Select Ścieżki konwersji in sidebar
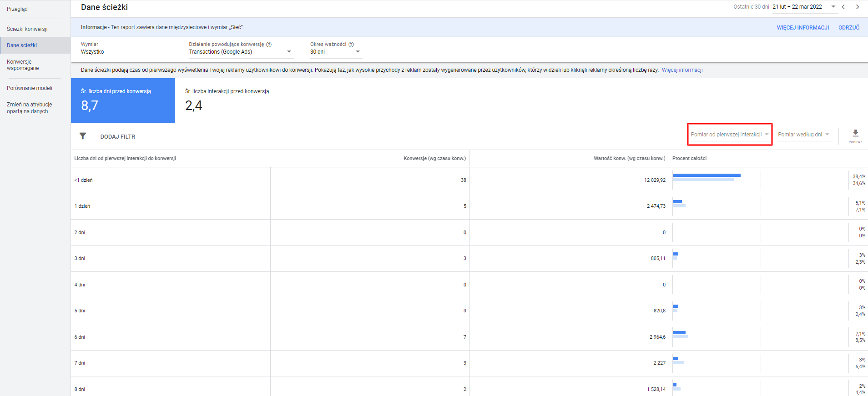Image resolution: width=868 pixels, height=396 pixels. (27, 29)
